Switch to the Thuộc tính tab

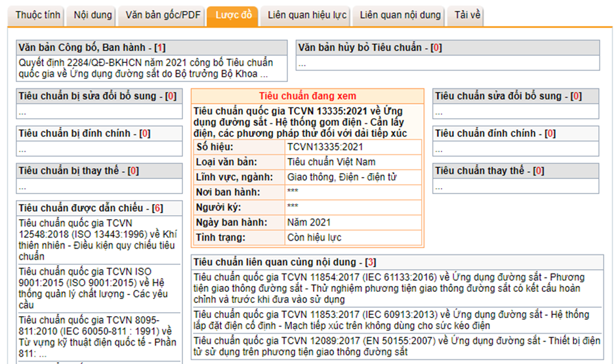click(x=38, y=16)
